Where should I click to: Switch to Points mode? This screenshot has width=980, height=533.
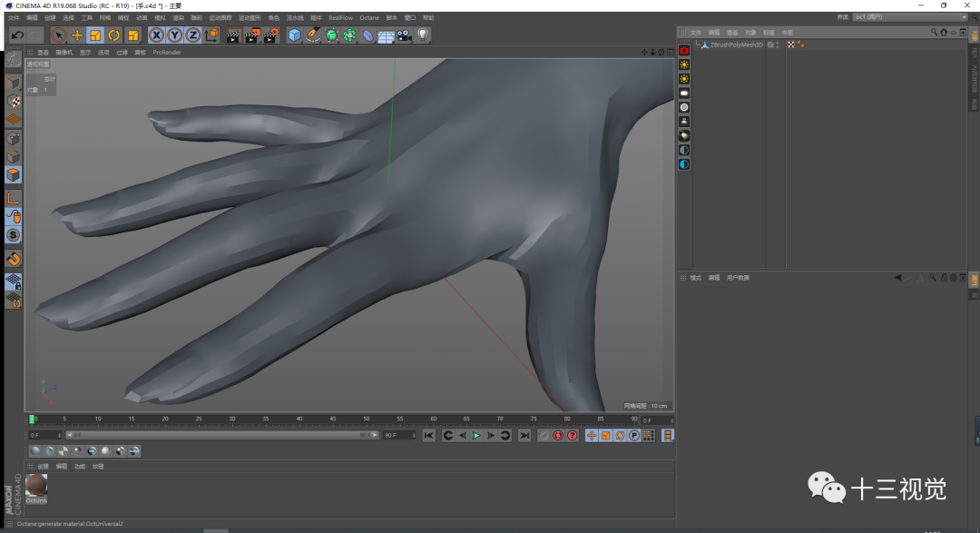coord(13,138)
